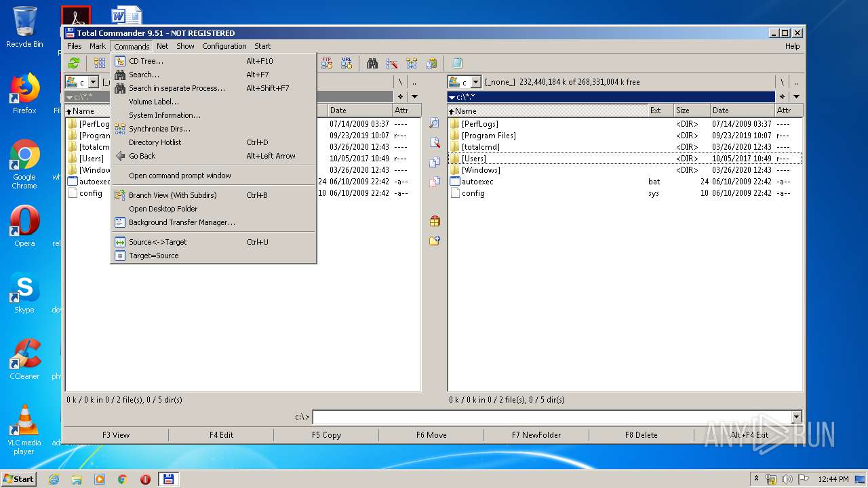Open the Help menu
Screen dimensions: 868x488
coord(792,46)
